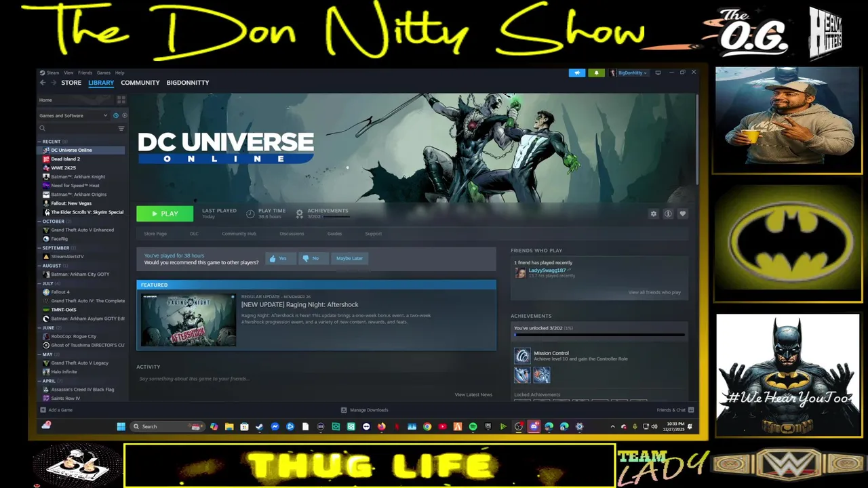Open the Games menu
This screenshot has height=488, width=868.
coord(103,73)
